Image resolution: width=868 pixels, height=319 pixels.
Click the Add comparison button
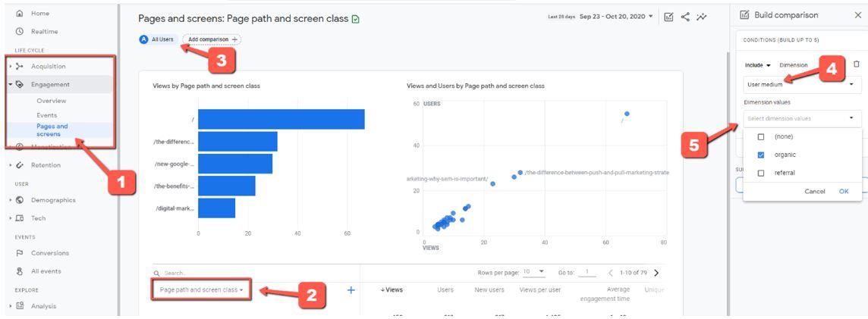click(212, 39)
